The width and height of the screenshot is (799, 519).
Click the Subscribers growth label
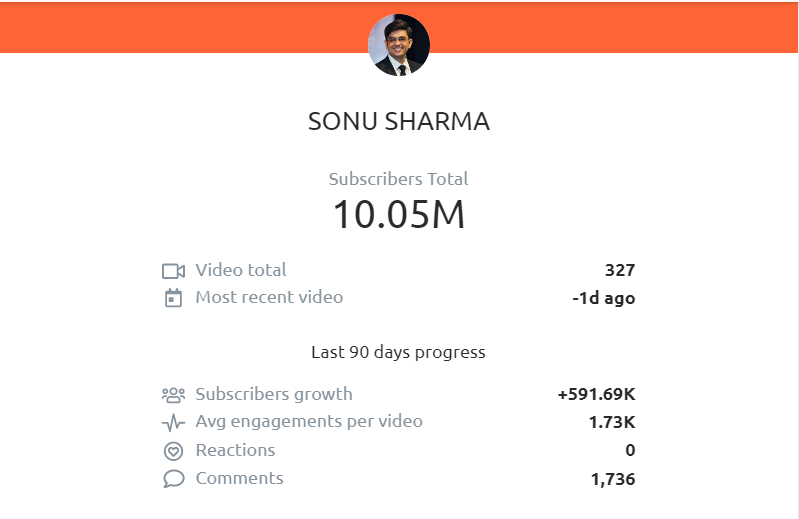coord(274,394)
